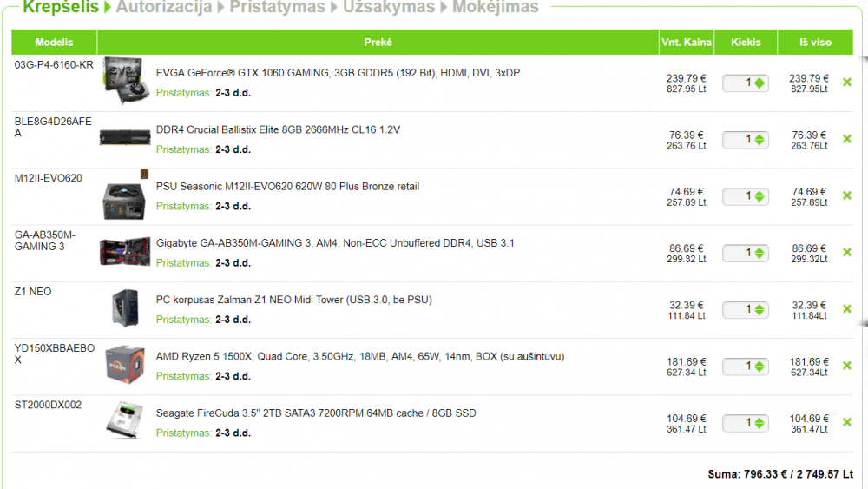The width and height of the screenshot is (868, 489).
Task: Go to Mokėjimas checkout step
Action: pyautogui.click(x=496, y=7)
